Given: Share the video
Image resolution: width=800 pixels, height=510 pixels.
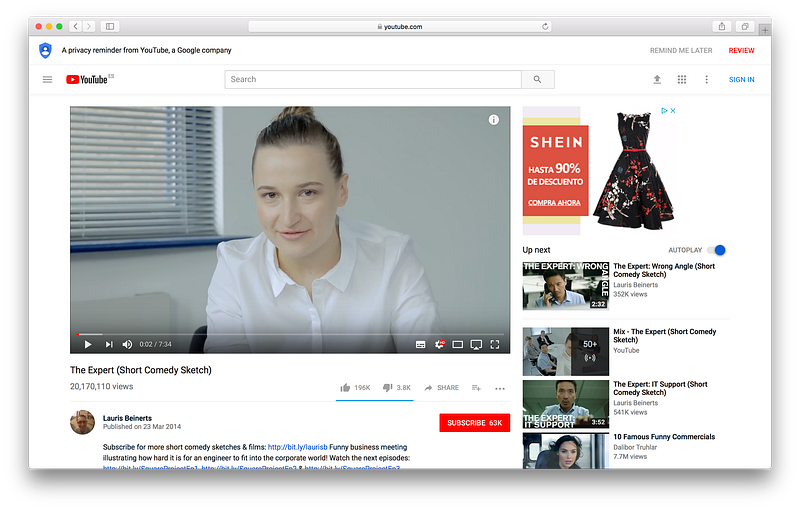Looking at the screenshot, I should point(441,388).
